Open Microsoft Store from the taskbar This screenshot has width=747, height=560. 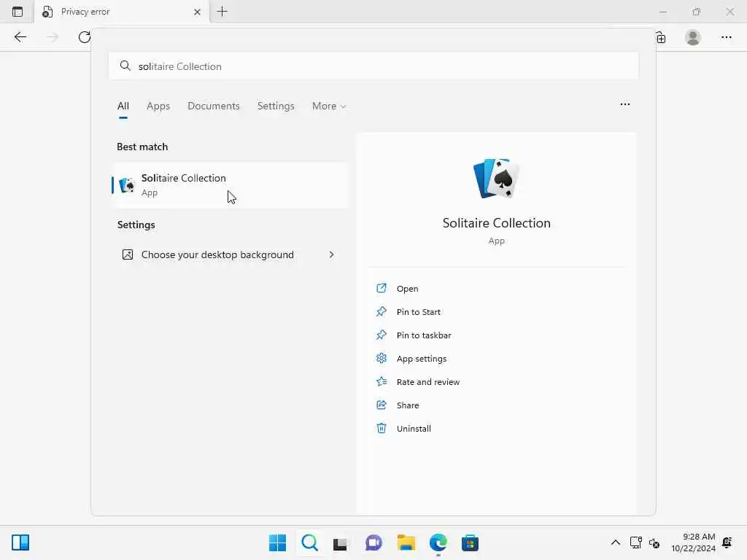[x=471, y=542]
